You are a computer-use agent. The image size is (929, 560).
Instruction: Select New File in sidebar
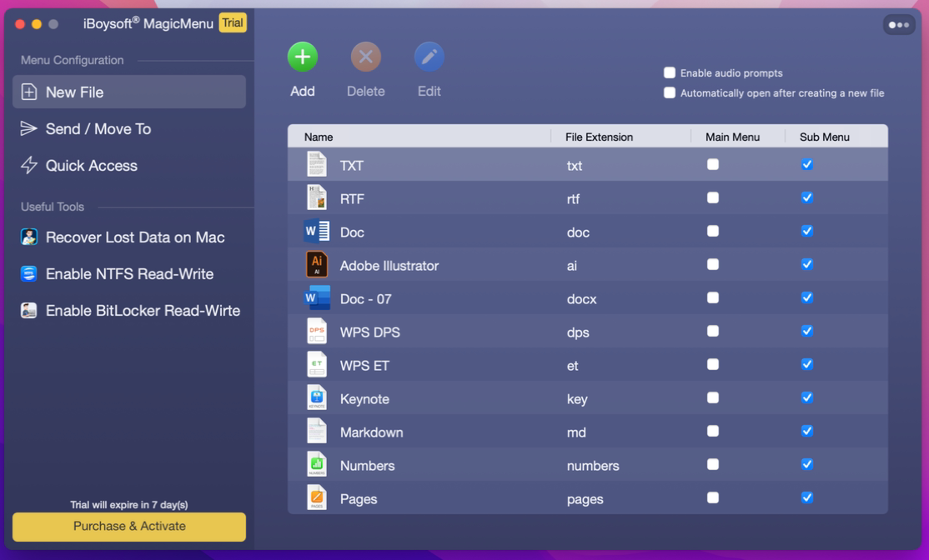tap(129, 92)
